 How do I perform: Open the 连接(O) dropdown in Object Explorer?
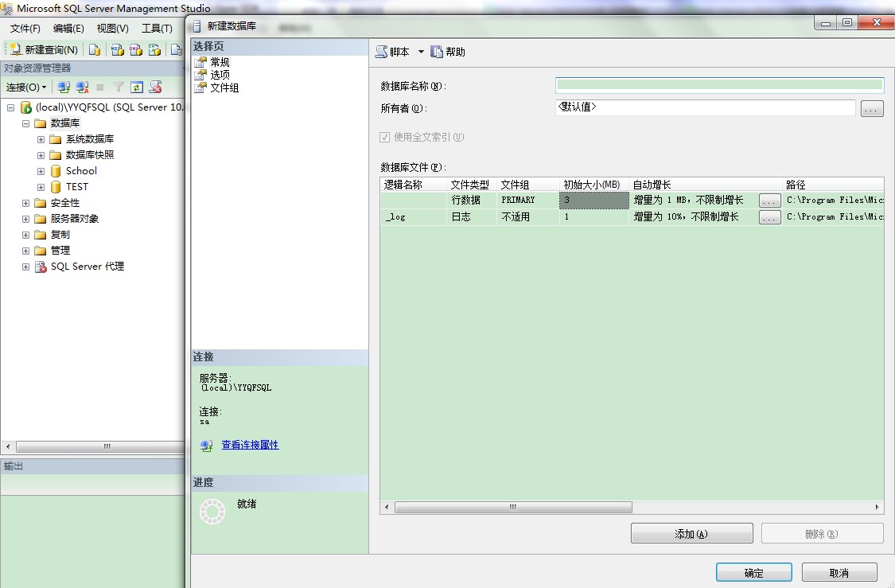click(x=28, y=87)
